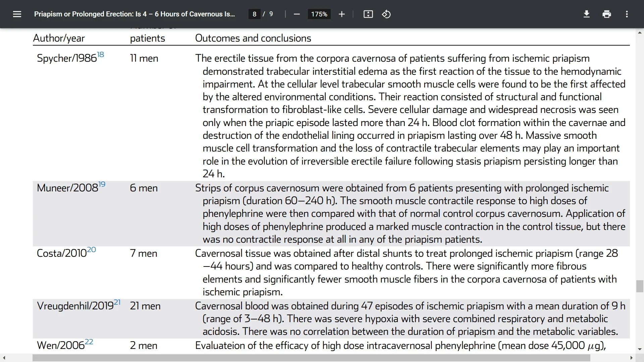Click the '6 men' patient count cell
The height and width of the screenshot is (362, 644).
144,188
